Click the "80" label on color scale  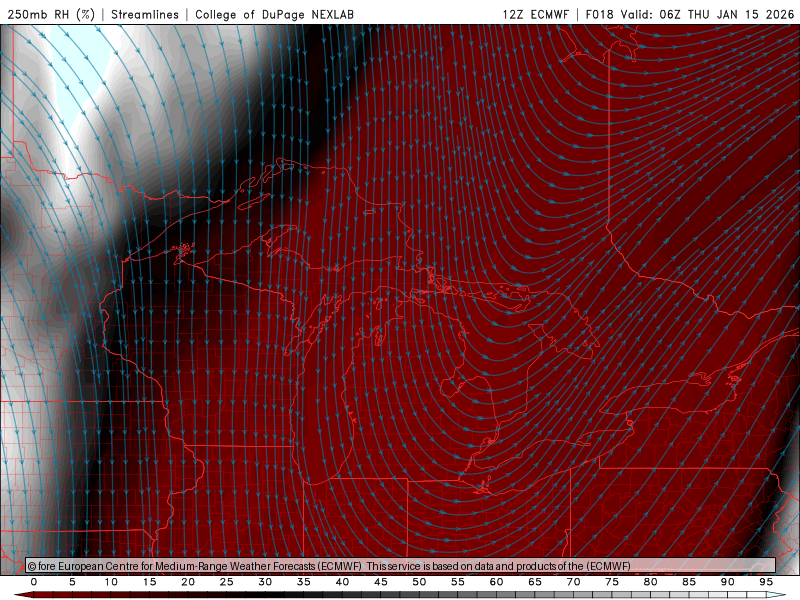651,582
